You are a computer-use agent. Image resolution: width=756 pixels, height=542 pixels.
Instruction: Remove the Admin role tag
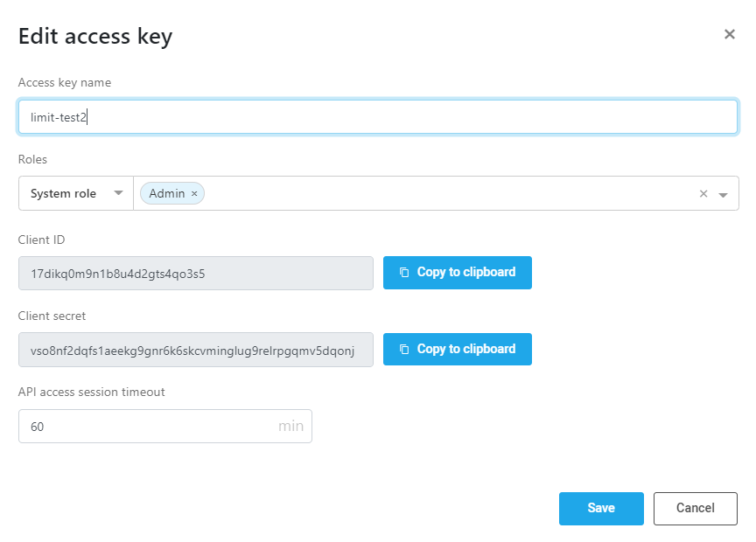[x=194, y=194]
